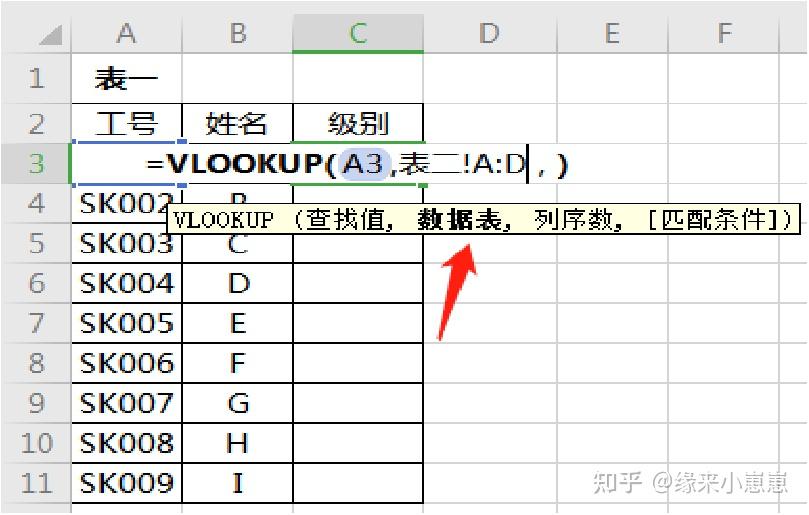This screenshot has width=809, height=515.
Task: Select row 7 header
Action: (36, 323)
